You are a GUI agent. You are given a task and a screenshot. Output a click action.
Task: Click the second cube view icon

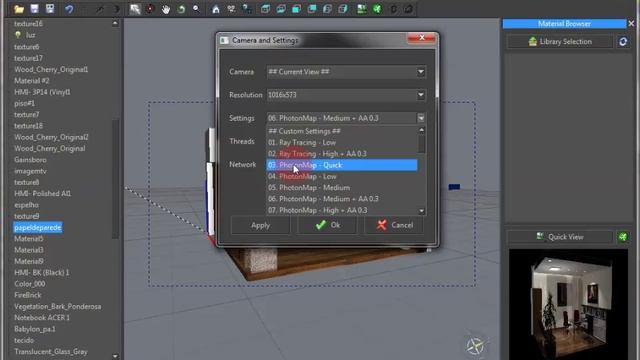[281, 9]
